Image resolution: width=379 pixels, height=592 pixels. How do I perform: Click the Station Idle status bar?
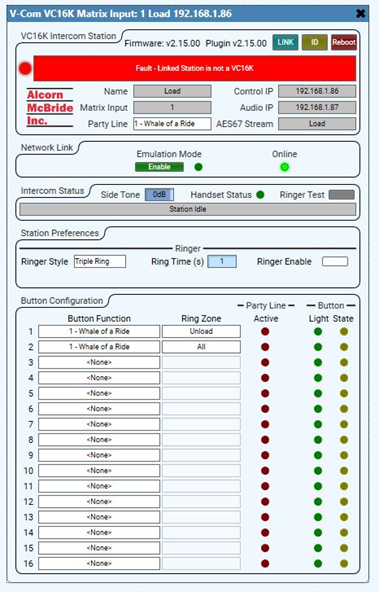pos(188,210)
